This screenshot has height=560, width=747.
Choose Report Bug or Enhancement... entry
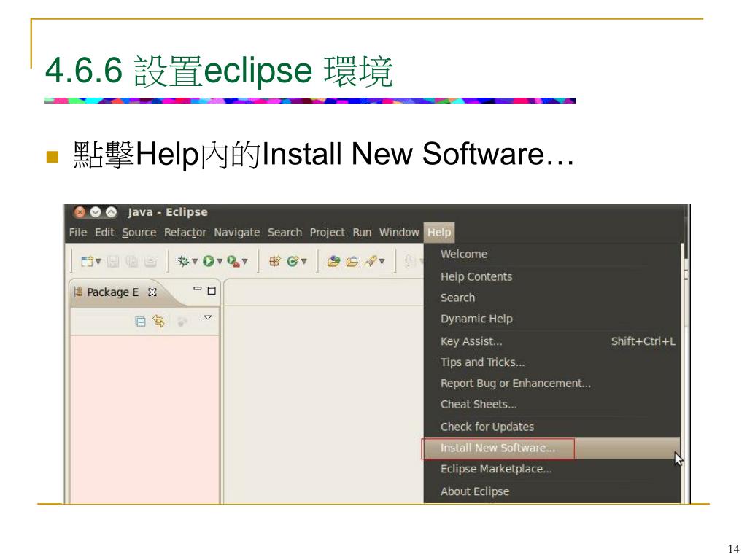click(551, 383)
